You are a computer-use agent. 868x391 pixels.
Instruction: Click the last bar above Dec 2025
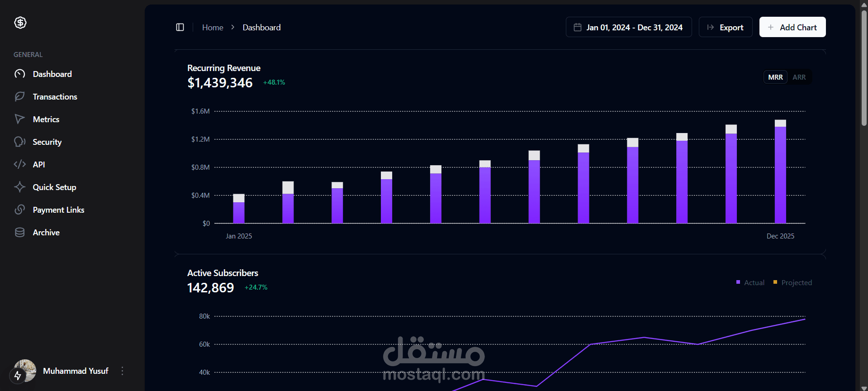click(780, 172)
